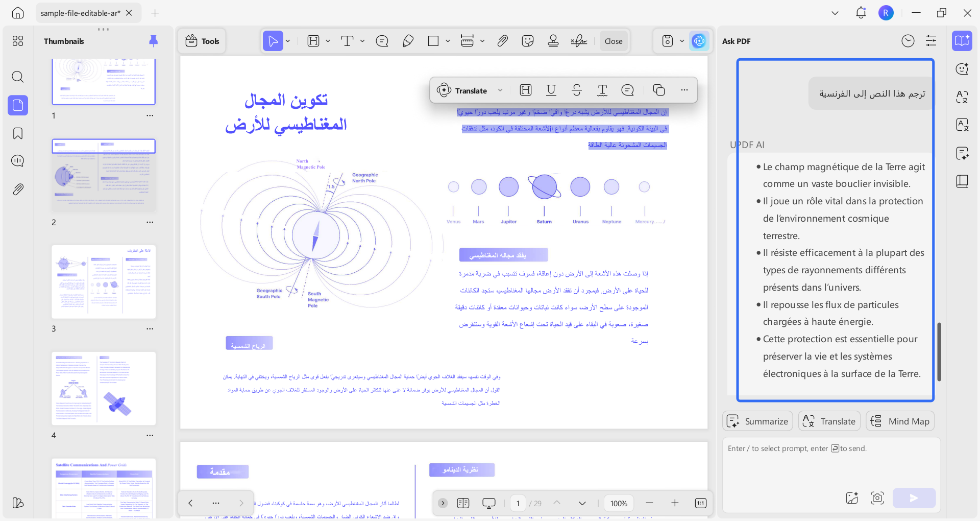The height and width of the screenshot is (521, 980).
Task: Open options menu for page 4 thumbnail
Action: point(150,435)
